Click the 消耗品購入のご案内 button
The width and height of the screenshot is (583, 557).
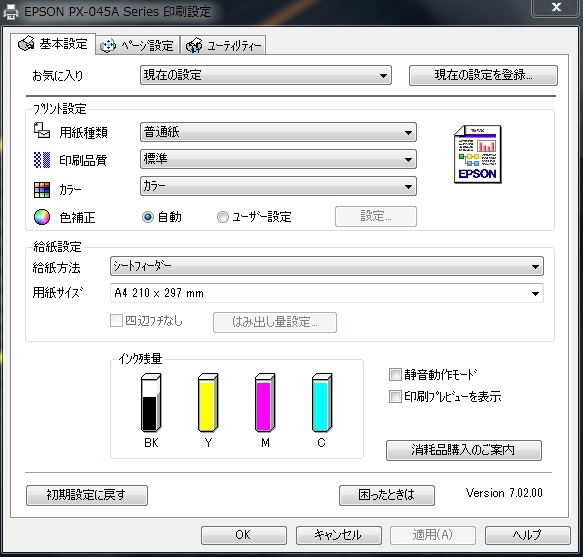[464, 450]
